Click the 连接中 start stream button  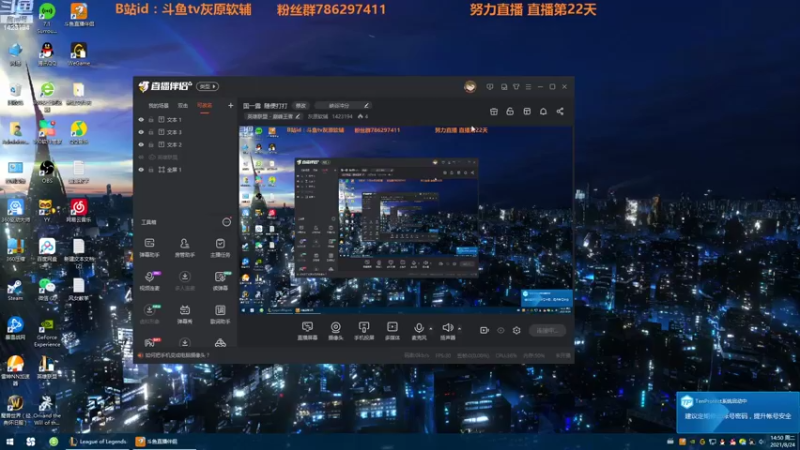(547, 331)
